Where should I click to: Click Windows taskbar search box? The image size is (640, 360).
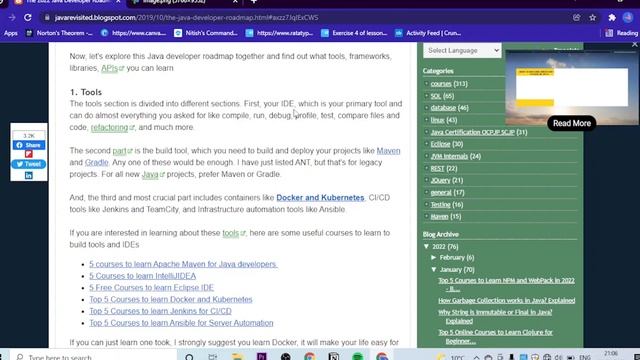pyautogui.click(x=94, y=357)
